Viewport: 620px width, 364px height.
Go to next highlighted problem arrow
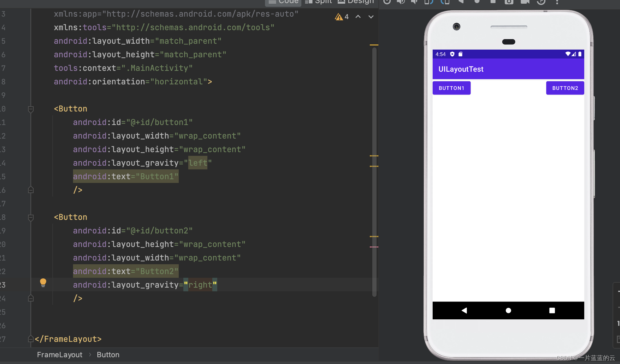[x=371, y=17]
